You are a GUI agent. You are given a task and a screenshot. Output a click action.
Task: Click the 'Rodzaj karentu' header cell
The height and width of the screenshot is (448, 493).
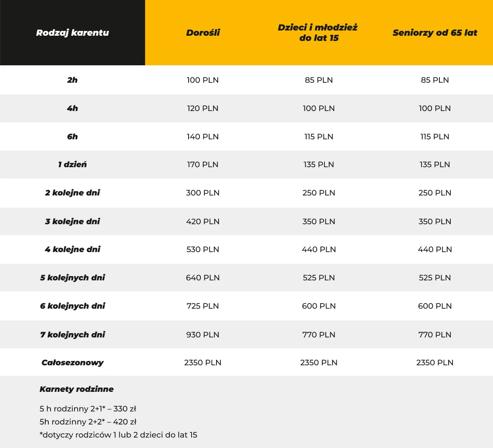coord(72,33)
